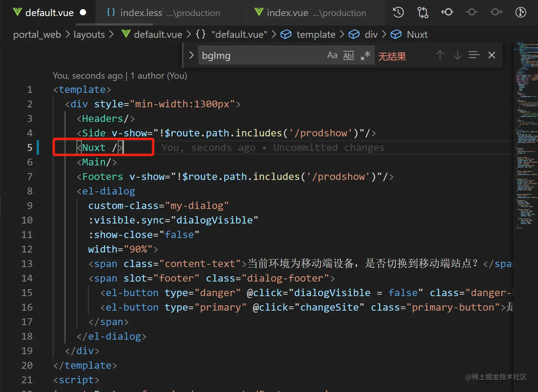The width and height of the screenshot is (538, 392).
Task: Click the <Main/> tag on line 6
Action: click(x=97, y=162)
